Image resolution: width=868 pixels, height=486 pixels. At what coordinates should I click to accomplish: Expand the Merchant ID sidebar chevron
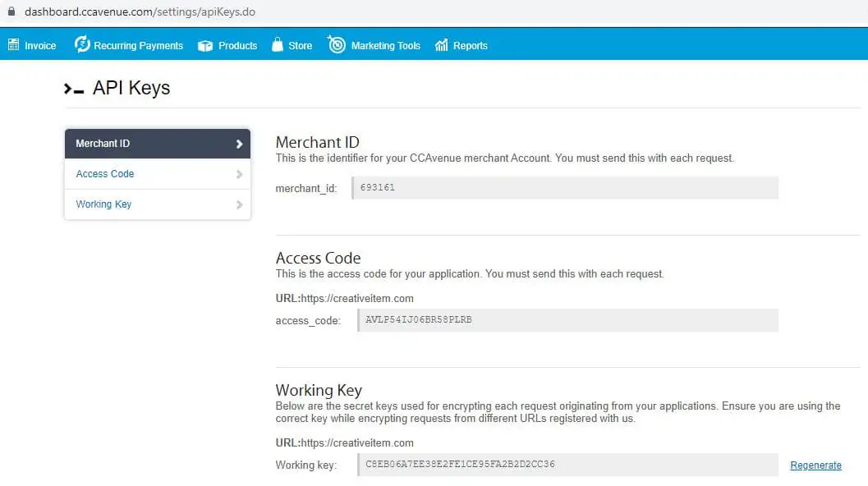point(239,144)
